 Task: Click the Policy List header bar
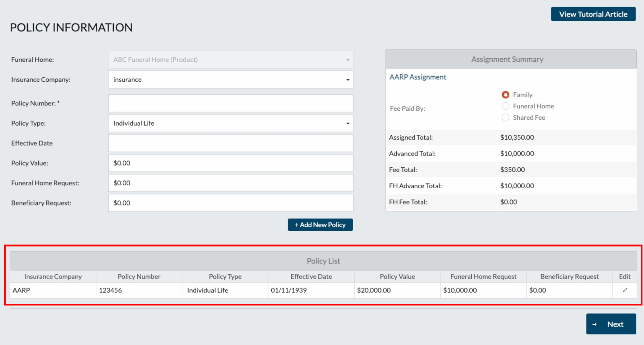323,261
